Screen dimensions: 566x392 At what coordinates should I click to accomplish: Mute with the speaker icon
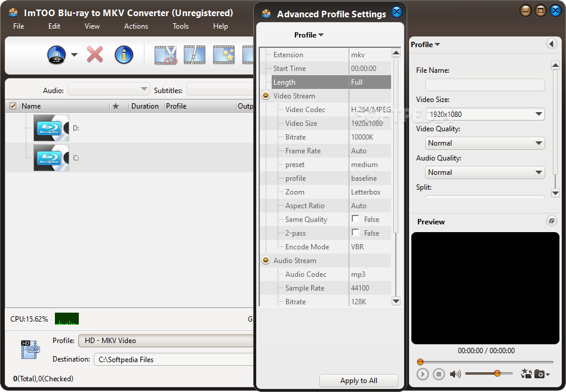coord(455,374)
